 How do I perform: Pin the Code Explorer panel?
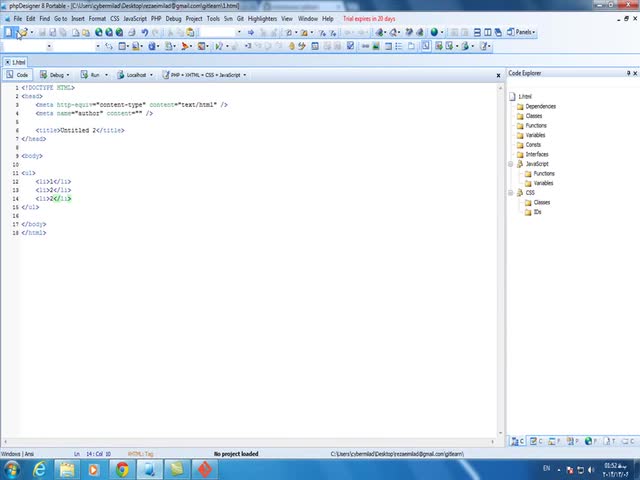628,73
